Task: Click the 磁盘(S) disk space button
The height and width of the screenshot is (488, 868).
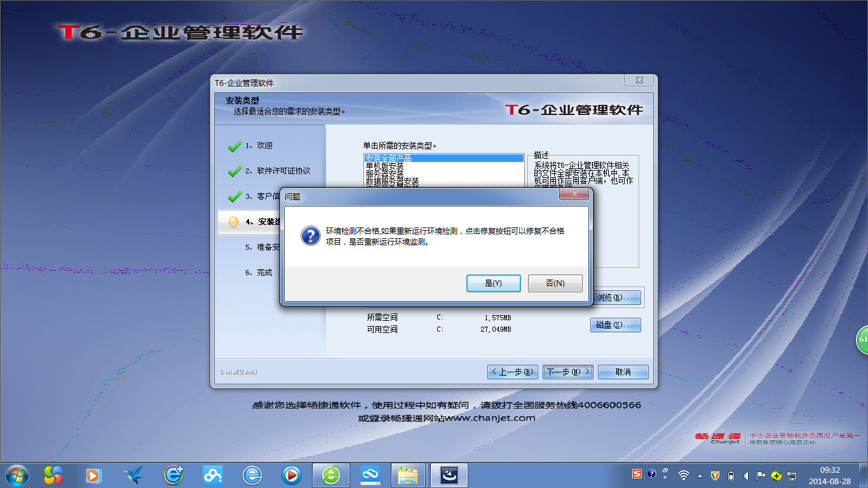Action: pyautogui.click(x=614, y=325)
